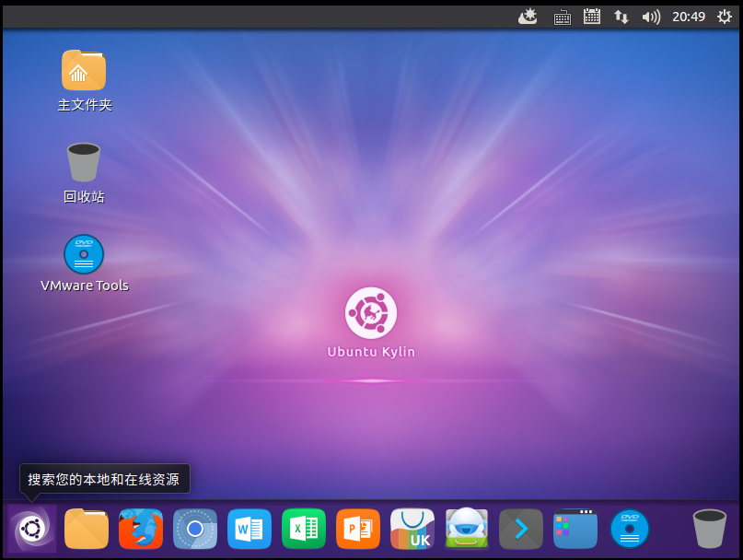Open the calendar indicator in panel
This screenshot has width=743, height=560.
[592, 17]
